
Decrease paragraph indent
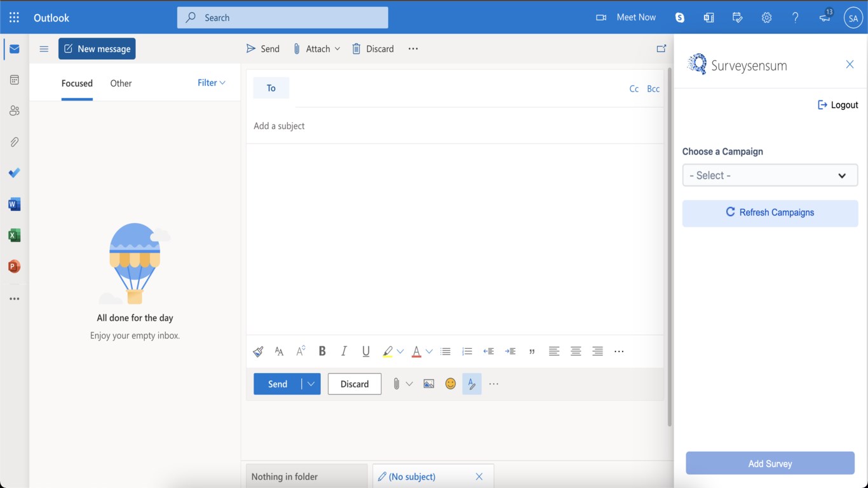[x=489, y=351]
